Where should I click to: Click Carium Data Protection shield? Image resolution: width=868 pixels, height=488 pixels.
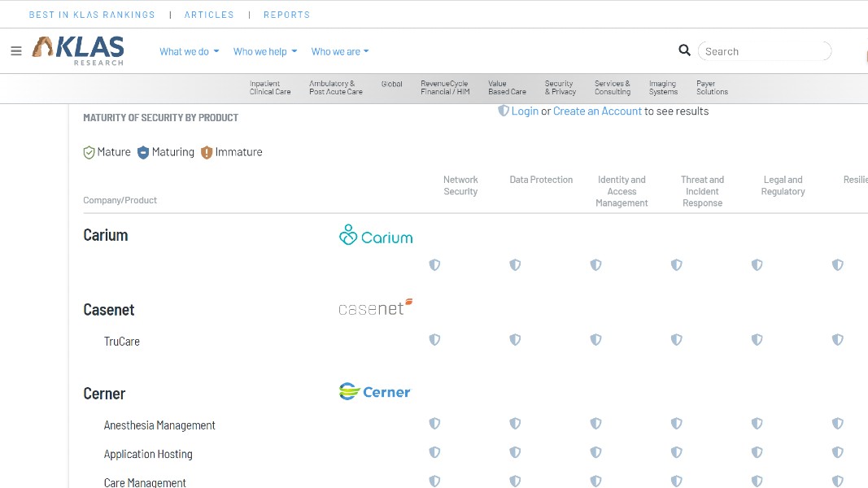(516, 265)
